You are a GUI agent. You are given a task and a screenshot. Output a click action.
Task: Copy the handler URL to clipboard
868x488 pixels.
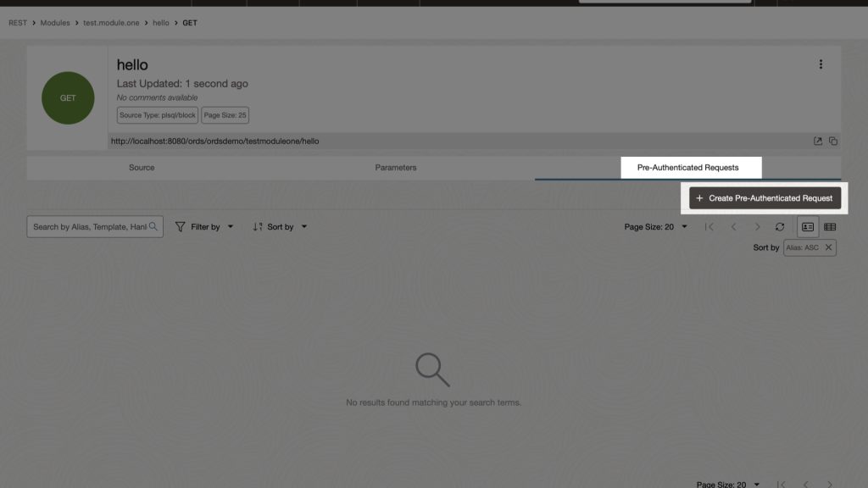coord(832,141)
